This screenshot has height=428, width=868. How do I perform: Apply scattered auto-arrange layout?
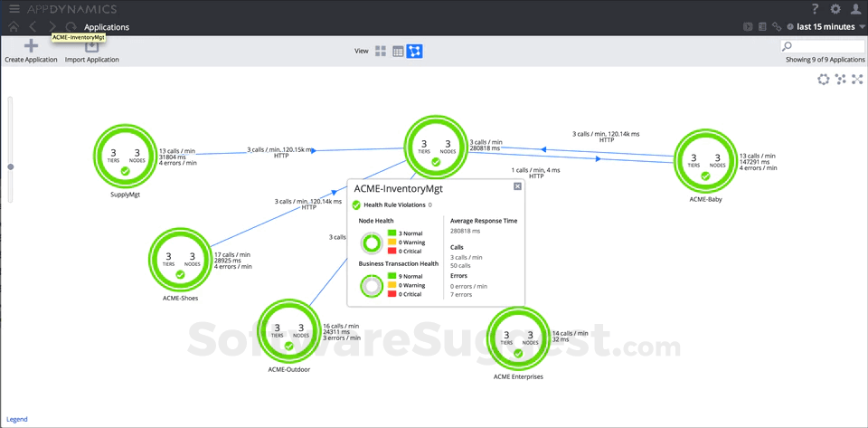click(841, 80)
